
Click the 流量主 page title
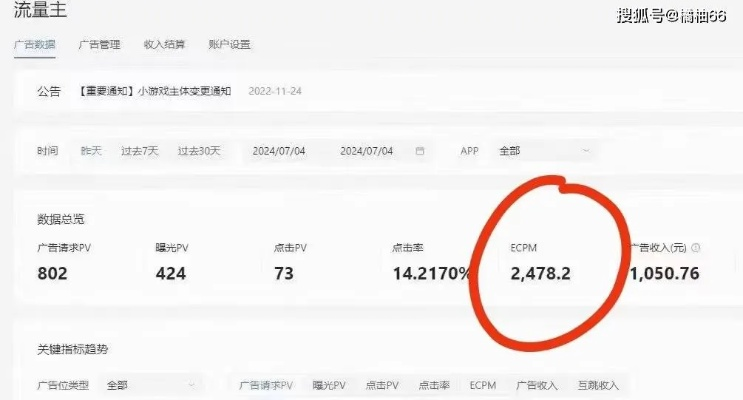pyautogui.click(x=40, y=9)
